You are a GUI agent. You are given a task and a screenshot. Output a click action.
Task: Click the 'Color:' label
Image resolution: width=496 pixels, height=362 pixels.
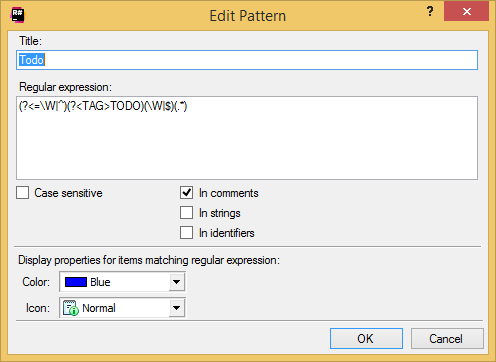click(36, 282)
